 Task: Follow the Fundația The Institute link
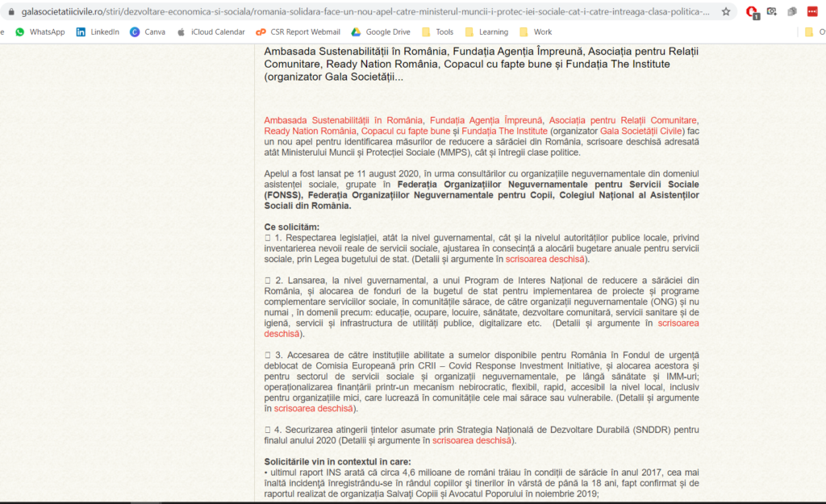(x=505, y=131)
